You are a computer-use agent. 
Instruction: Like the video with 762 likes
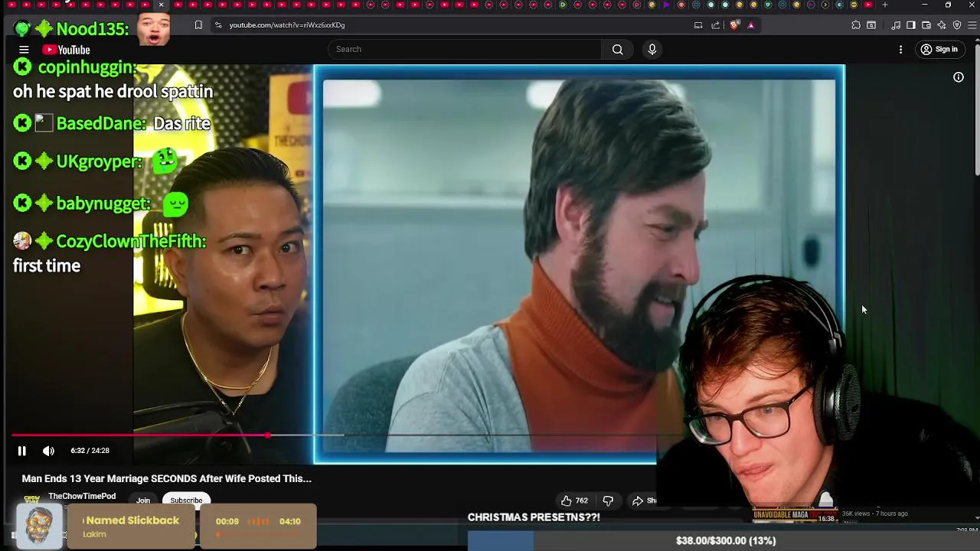574,500
